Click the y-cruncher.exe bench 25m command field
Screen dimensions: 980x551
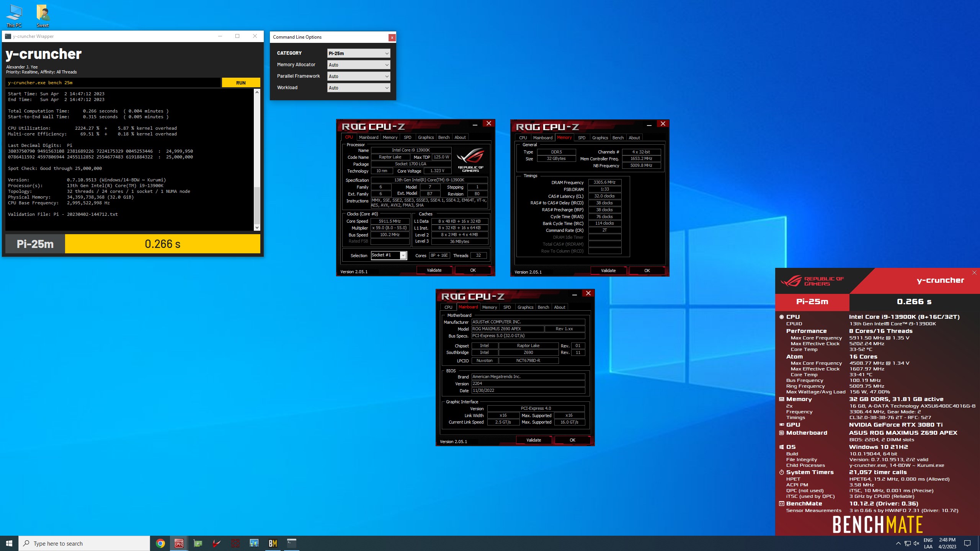pos(113,83)
